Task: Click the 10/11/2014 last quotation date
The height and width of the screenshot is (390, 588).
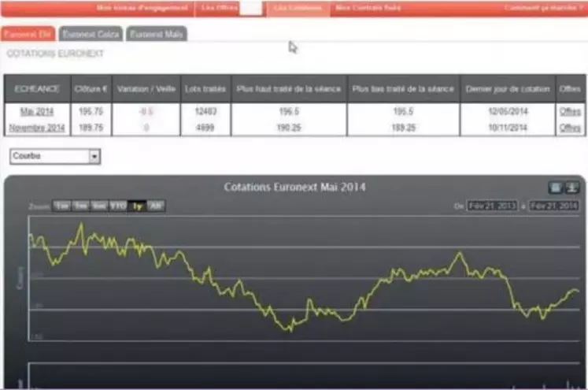Action: pos(508,128)
